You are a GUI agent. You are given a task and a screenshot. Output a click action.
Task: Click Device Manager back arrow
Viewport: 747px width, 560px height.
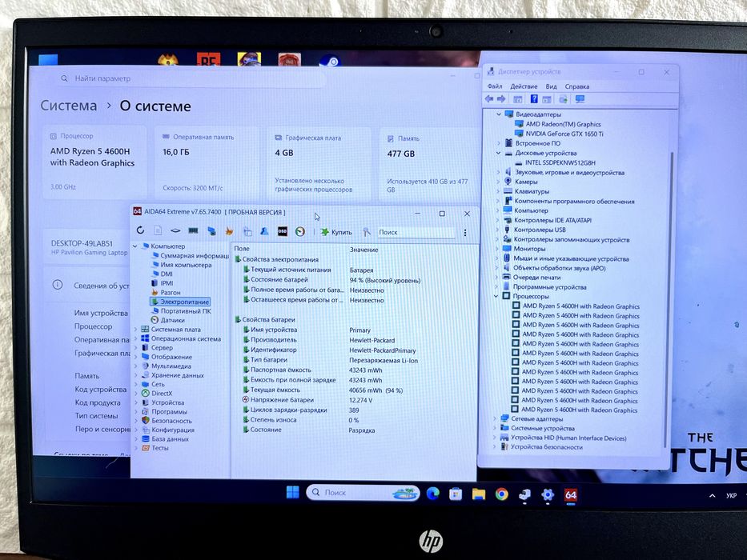[489, 98]
